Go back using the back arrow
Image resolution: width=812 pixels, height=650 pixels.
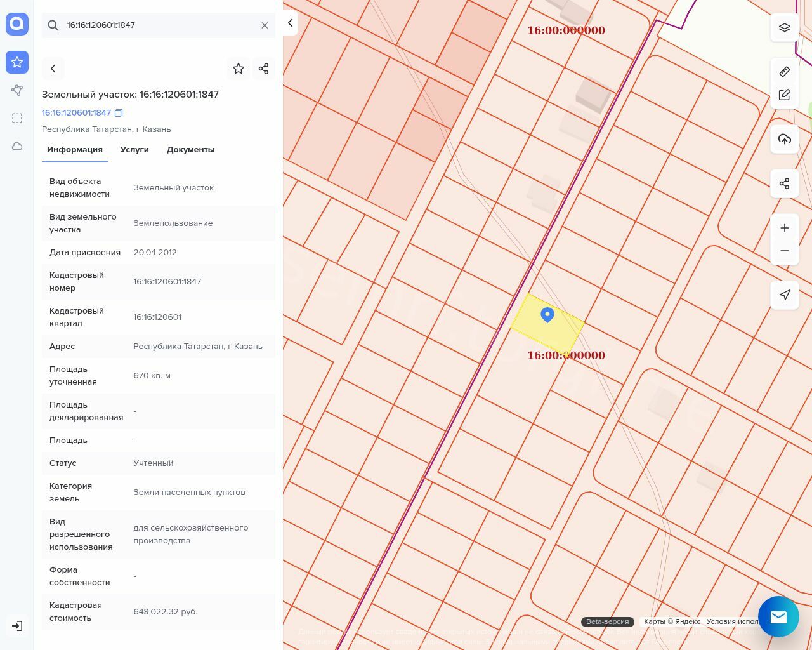pyautogui.click(x=53, y=69)
